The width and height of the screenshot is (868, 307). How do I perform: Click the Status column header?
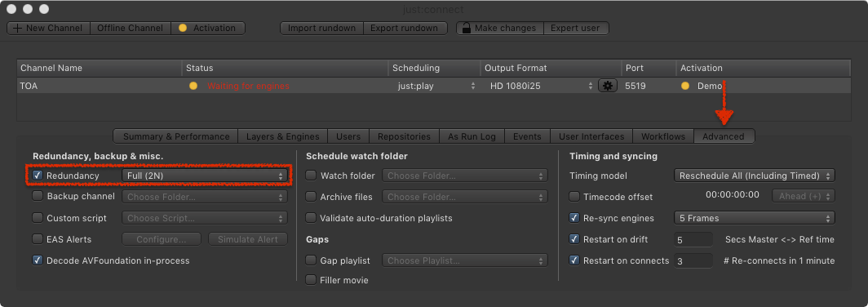pos(285,68)
